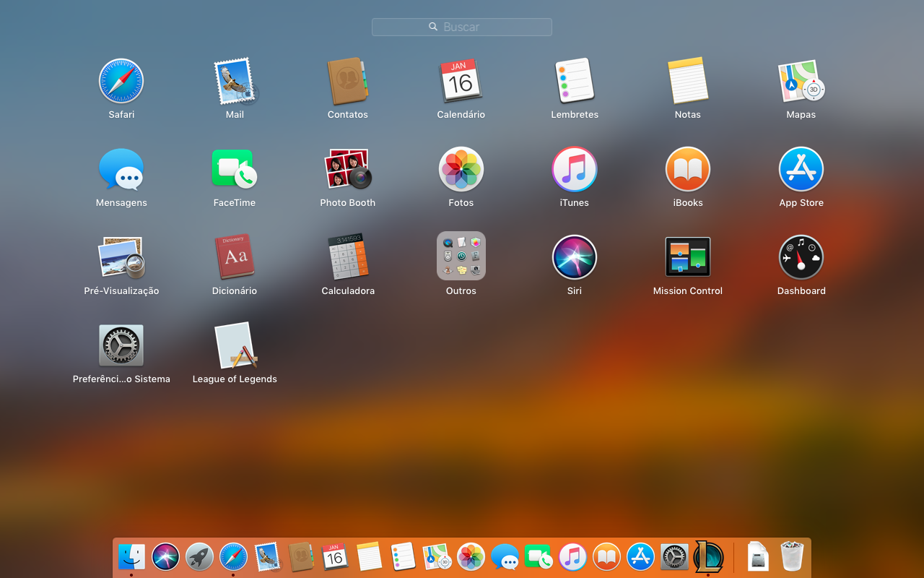Open the iTunes icon in the Dock
Screen dimensions: 924x578
coord(572,557)
